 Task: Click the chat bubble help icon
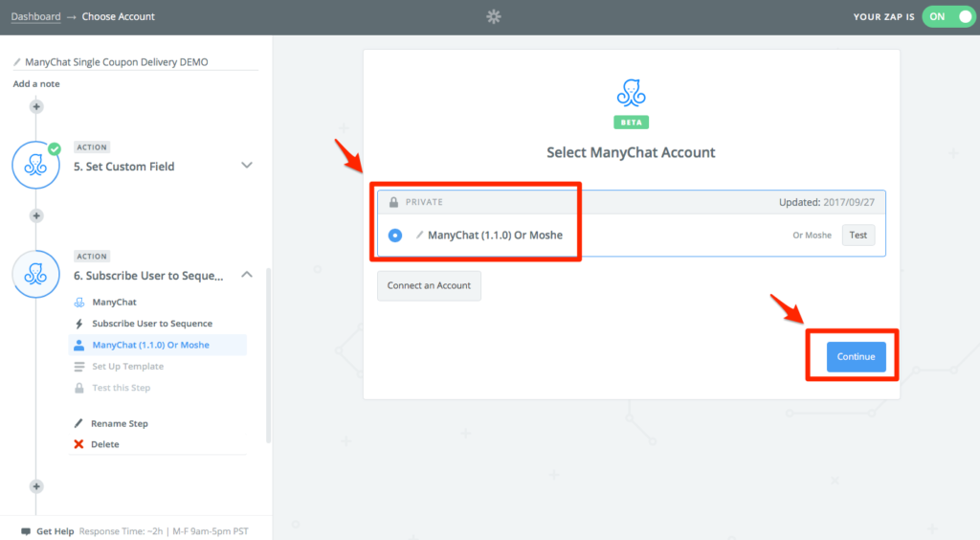click(26, 532)
